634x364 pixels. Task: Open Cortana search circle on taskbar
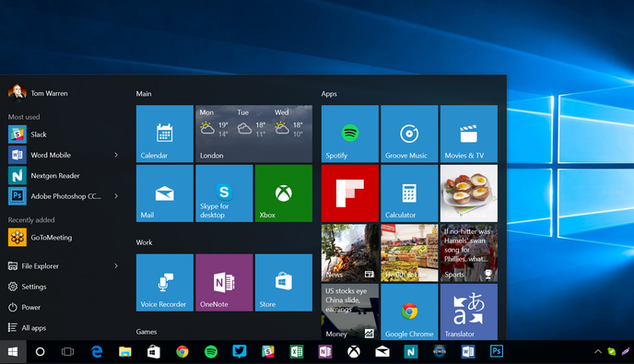tap(40, 352)
